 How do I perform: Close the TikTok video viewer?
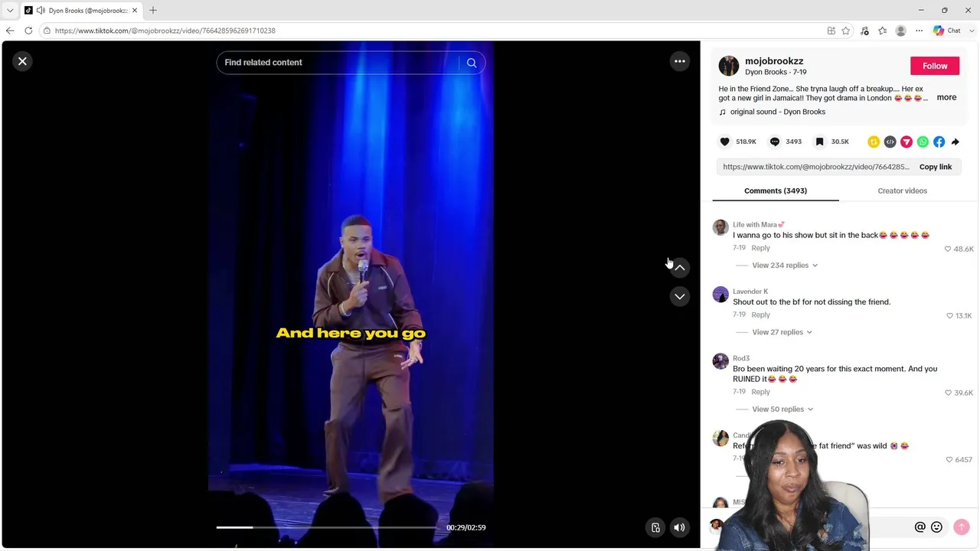click(x=22, y=61)
